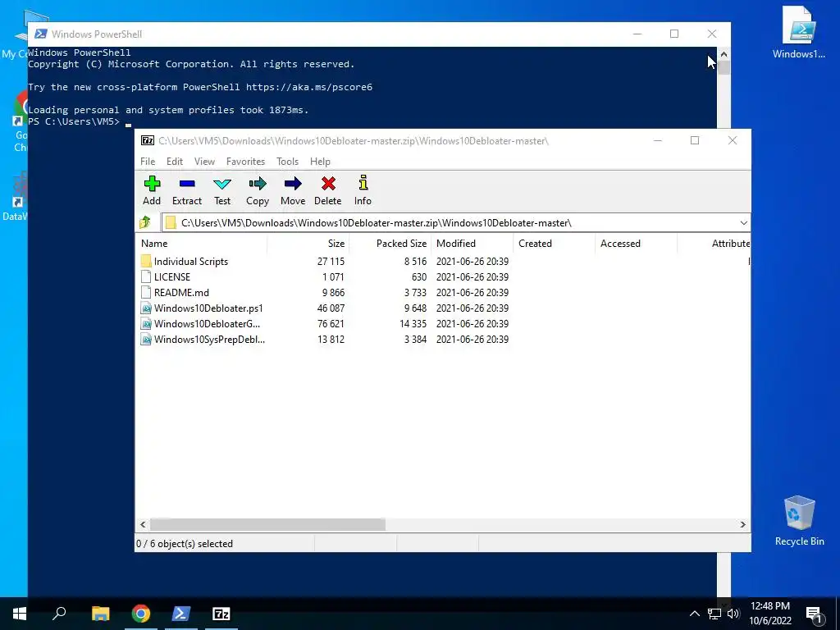Sort by the Size column header
840x630 pixels.
(x=308, y=243)
